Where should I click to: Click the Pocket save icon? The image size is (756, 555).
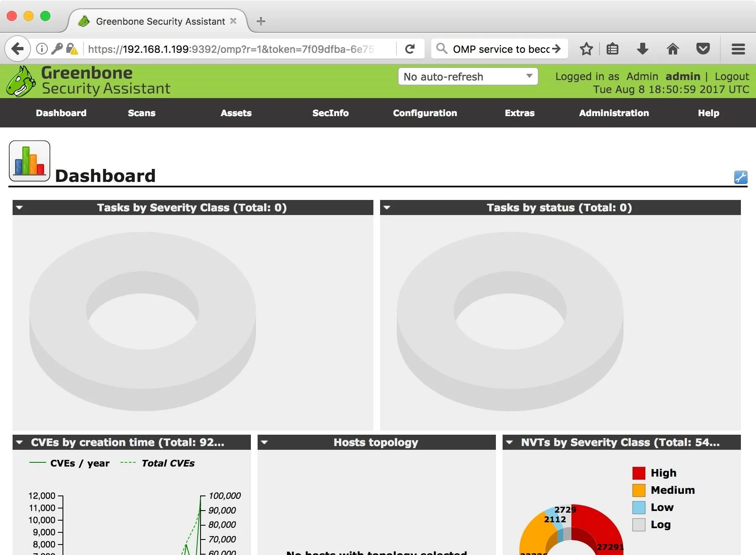pyautogui.click(x=703, y=49)
